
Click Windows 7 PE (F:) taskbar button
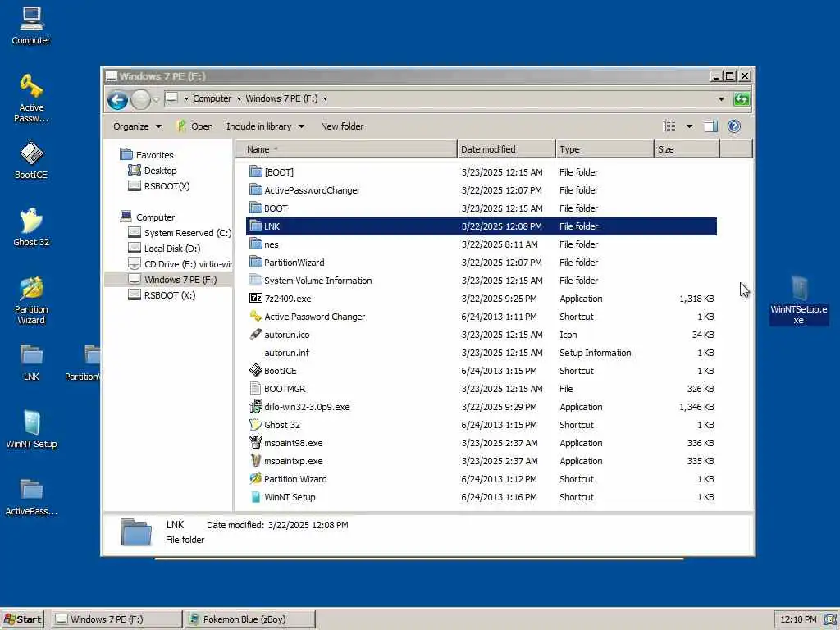[117, 619]
